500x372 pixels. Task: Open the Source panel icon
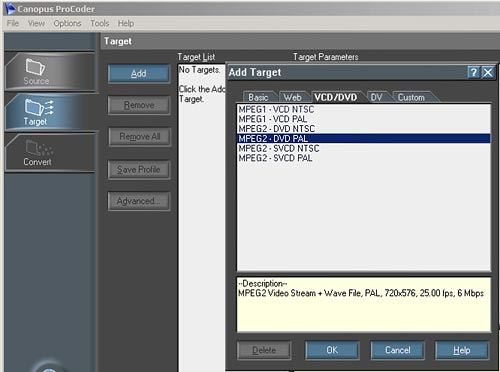pos(36,66)
